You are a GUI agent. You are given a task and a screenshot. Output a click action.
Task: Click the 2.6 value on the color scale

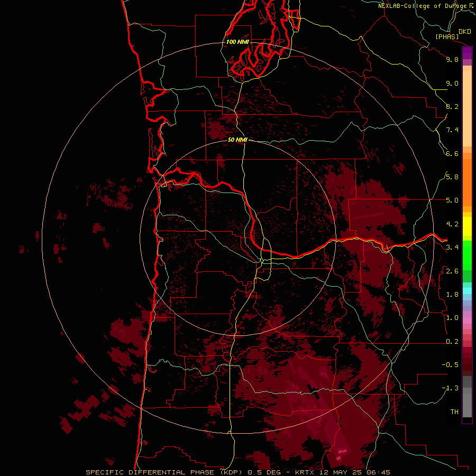coord(452,271)
